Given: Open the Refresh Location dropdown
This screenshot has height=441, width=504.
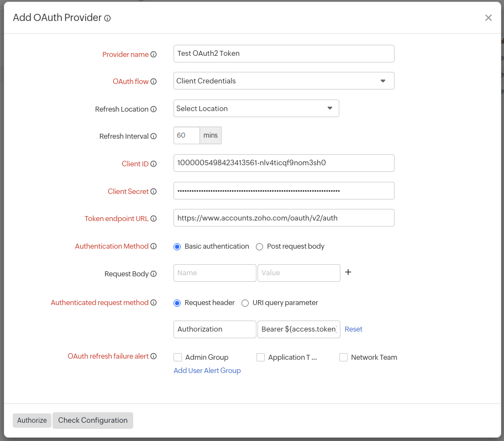Looking at the screenshot, I should pyautogui.click(x=330, y=108).
